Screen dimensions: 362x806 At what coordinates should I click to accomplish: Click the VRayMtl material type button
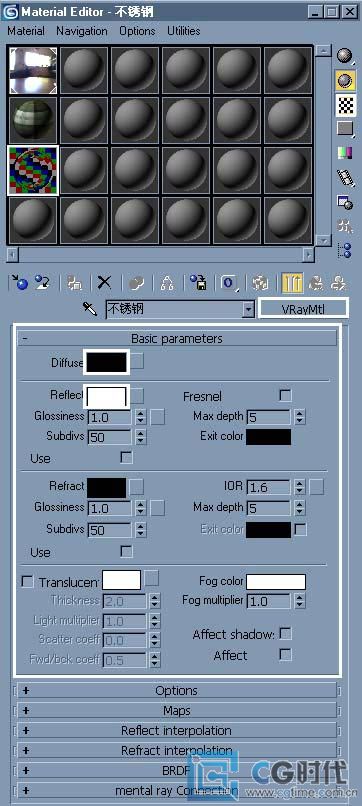point(303,308)
